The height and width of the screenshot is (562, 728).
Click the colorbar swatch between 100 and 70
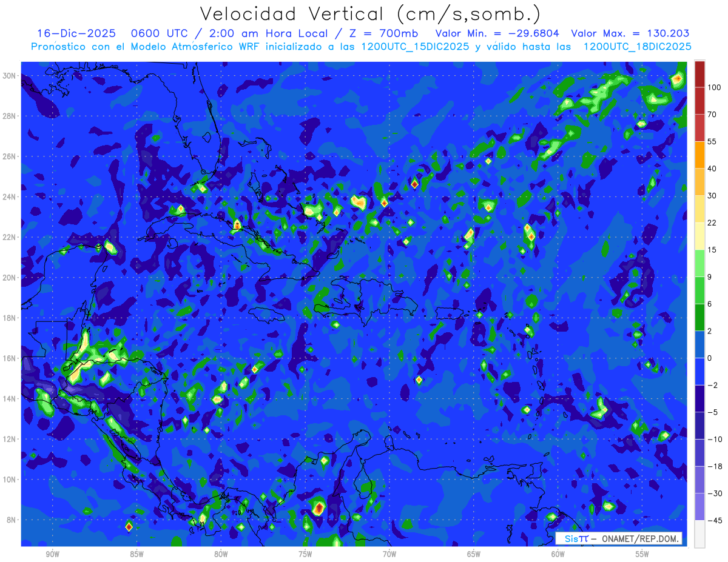point(699,101)
